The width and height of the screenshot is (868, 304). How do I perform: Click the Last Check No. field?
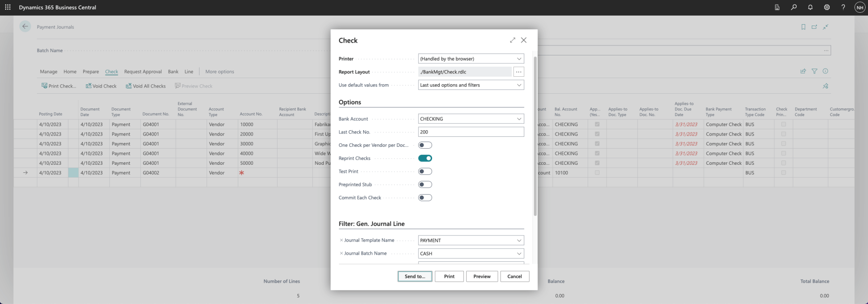pyautogui.click(x=471, y=132)
